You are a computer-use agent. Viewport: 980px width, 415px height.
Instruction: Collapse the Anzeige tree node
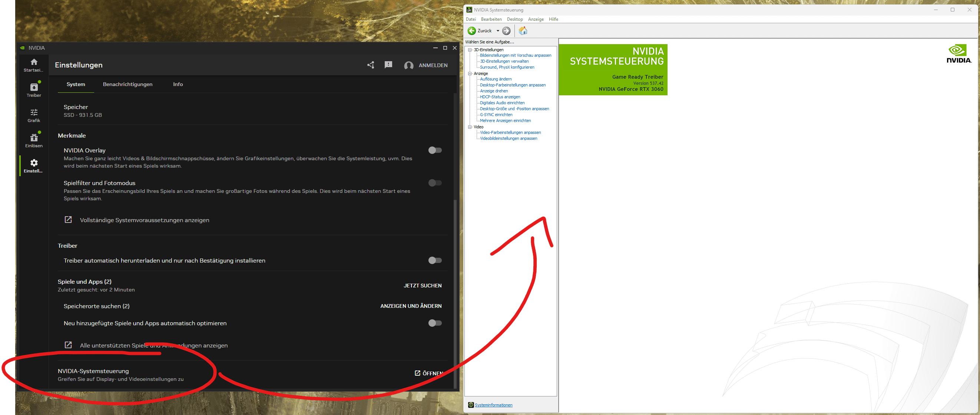(470, 73)
